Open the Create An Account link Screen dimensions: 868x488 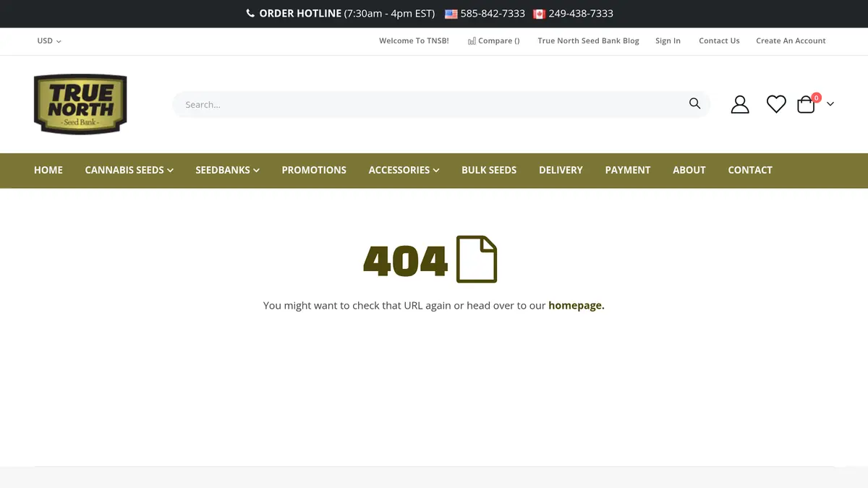[791, 40]
